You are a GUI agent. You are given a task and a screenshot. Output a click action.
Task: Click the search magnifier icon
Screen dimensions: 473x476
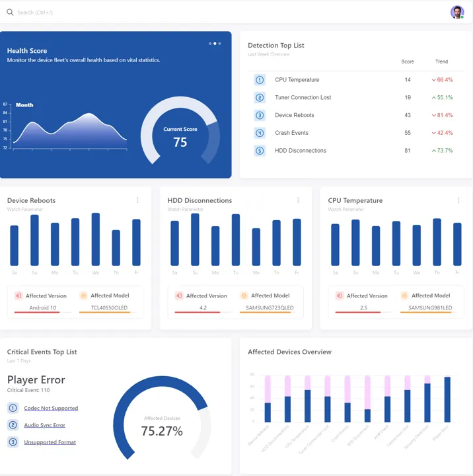(x=10, y=13)
